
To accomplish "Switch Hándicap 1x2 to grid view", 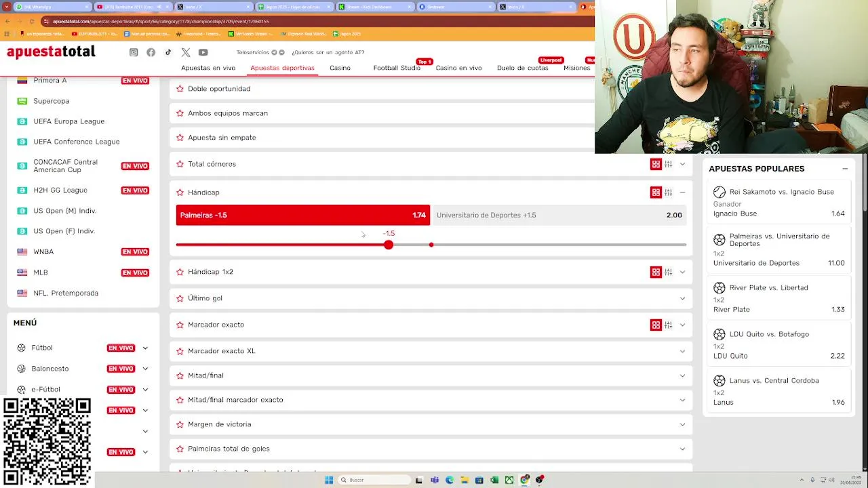I will tap(656, 272).
